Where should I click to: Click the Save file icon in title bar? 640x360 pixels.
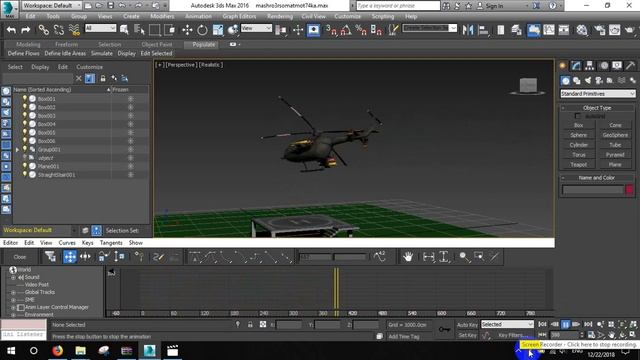pos(111,6)
